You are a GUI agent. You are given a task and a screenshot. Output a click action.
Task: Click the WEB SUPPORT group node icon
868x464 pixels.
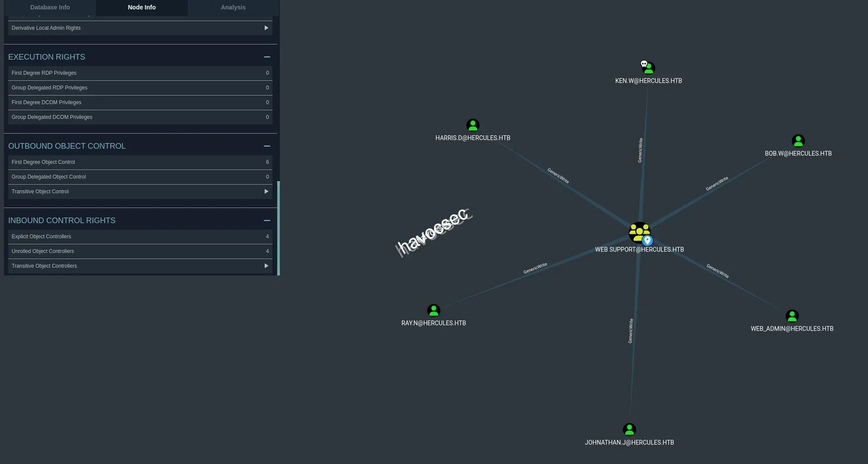click(639, 232)
